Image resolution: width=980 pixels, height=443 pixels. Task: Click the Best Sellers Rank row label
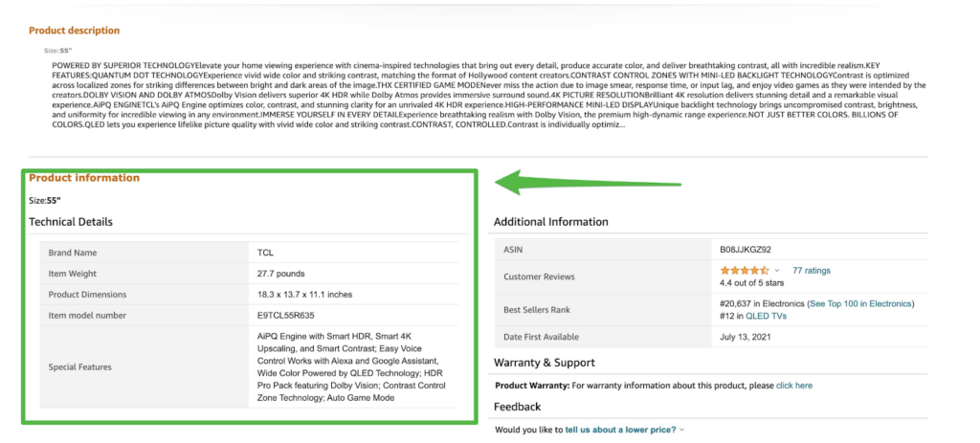(x=537, y=310)
